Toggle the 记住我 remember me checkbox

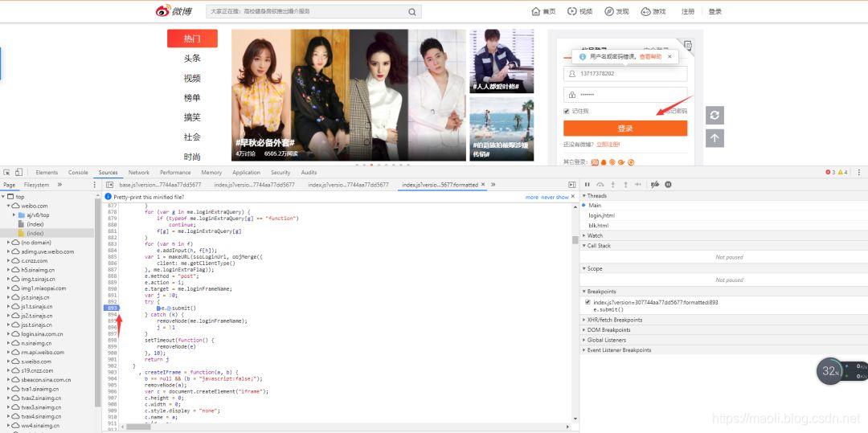[x=567, y=111]
